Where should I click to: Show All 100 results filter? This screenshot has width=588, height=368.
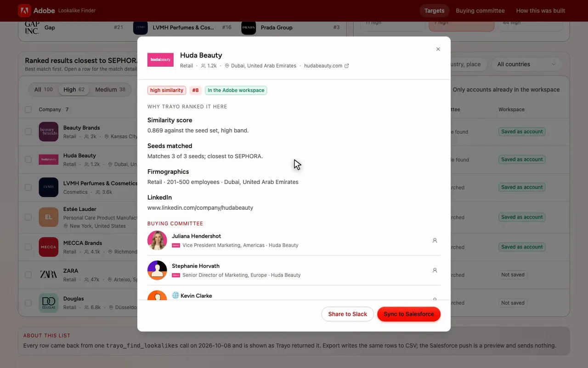pyautogui.click(x=44, y=90)
